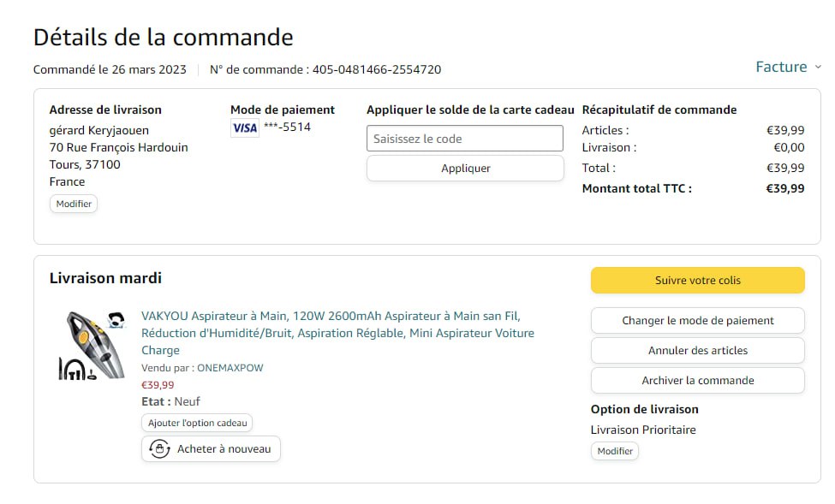Expand the Facture dropdown
Viewport: 835px width, 504px height.
pyautogui.click(x=788, y=67)
